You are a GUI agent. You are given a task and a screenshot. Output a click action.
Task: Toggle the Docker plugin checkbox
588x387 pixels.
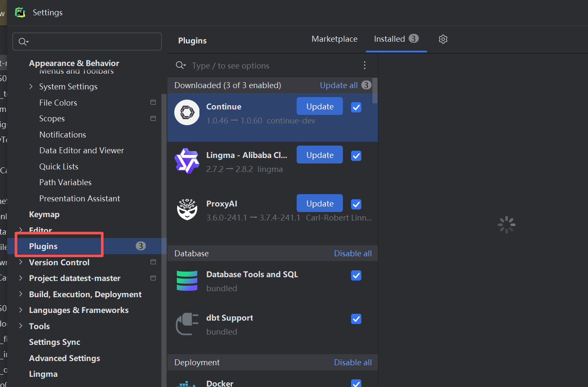click(356, 383)
